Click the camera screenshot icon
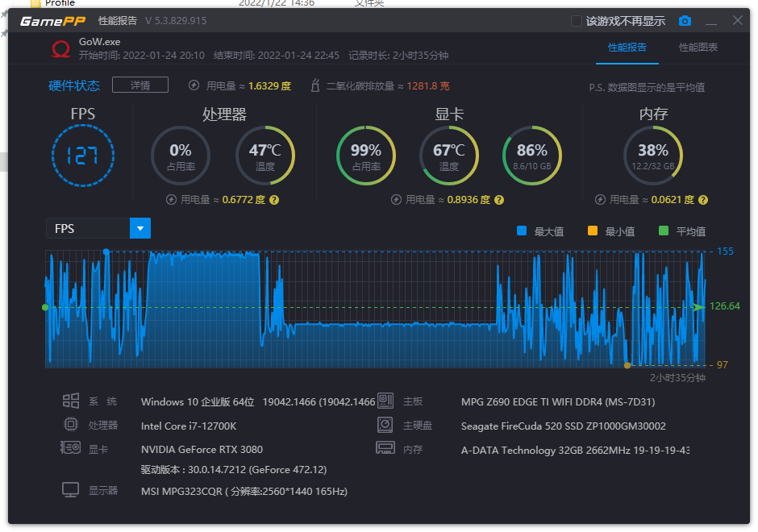The width and height of the screenshot is (758, 532). coord(685,21)
